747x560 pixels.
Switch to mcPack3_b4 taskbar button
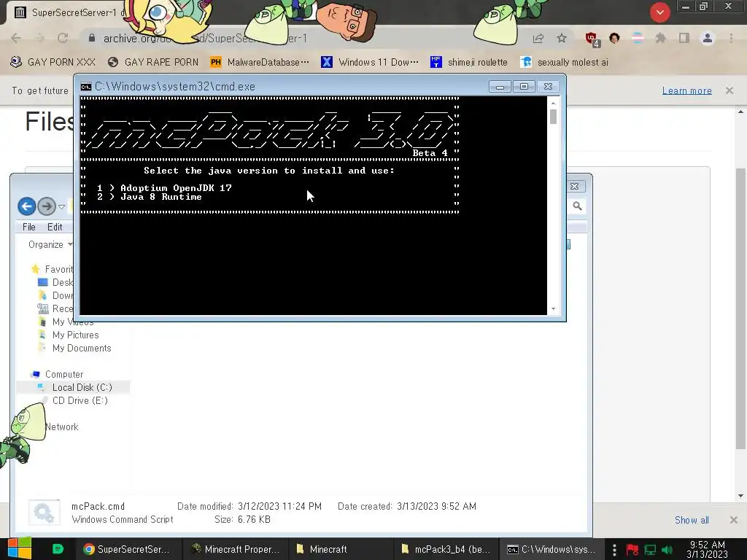tap(446, 549)
